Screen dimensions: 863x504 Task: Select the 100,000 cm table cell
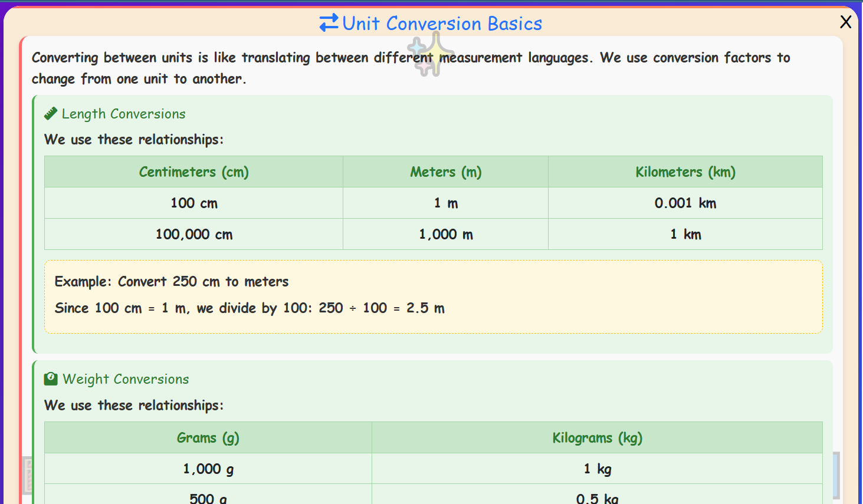(193, 234)
